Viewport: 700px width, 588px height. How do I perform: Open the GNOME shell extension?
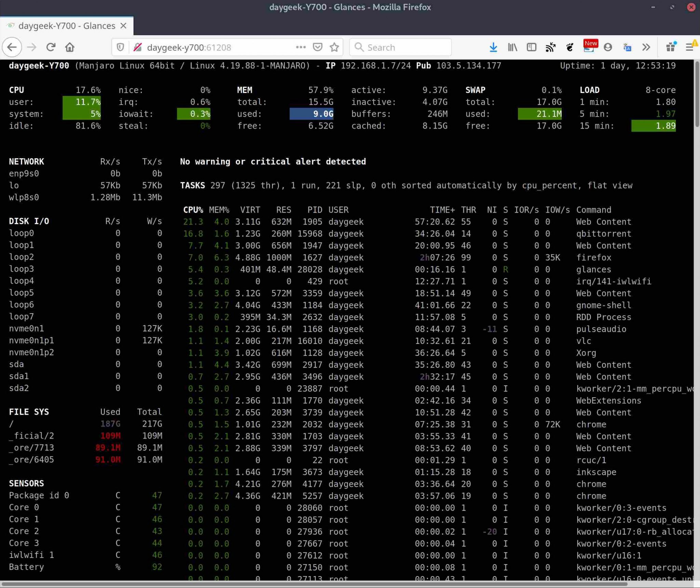(569, 47)
